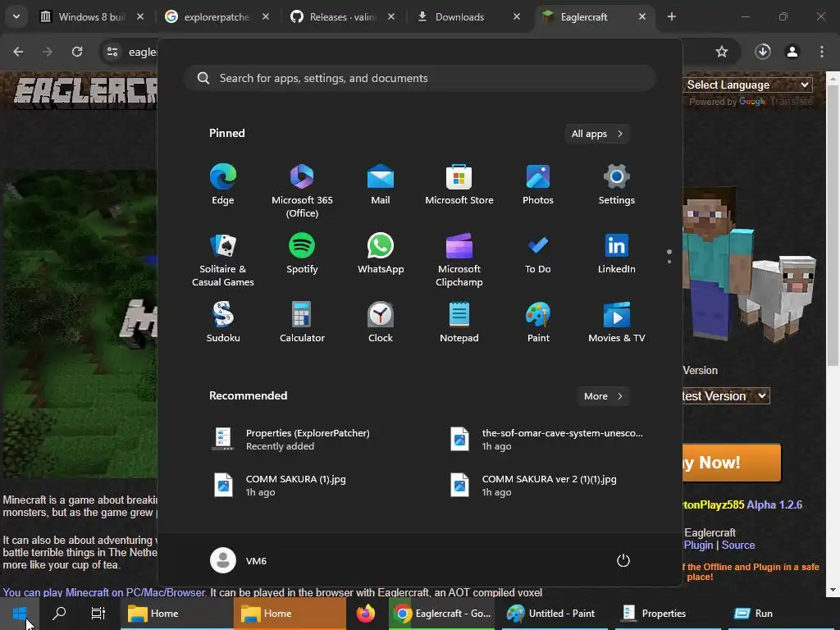Viewport: 840px width, 630px height.
Task: Open the Latest Version dropdown on page
Action: pos(726,396)
